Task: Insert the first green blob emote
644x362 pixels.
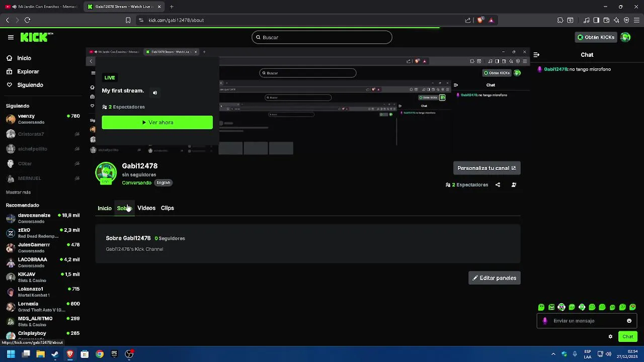Action: (x=541, y=307)
